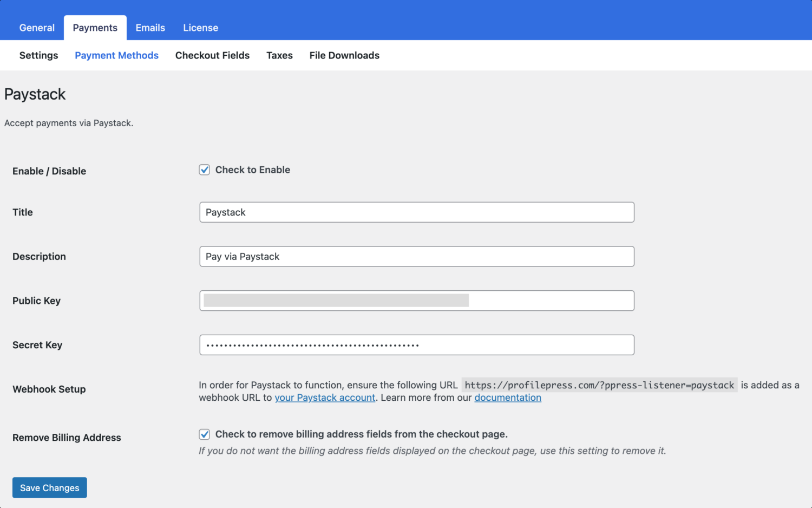Select the Payments tab
Image resolution: width=812 pixels, height=508 pixels.
[x=95, y=28]
